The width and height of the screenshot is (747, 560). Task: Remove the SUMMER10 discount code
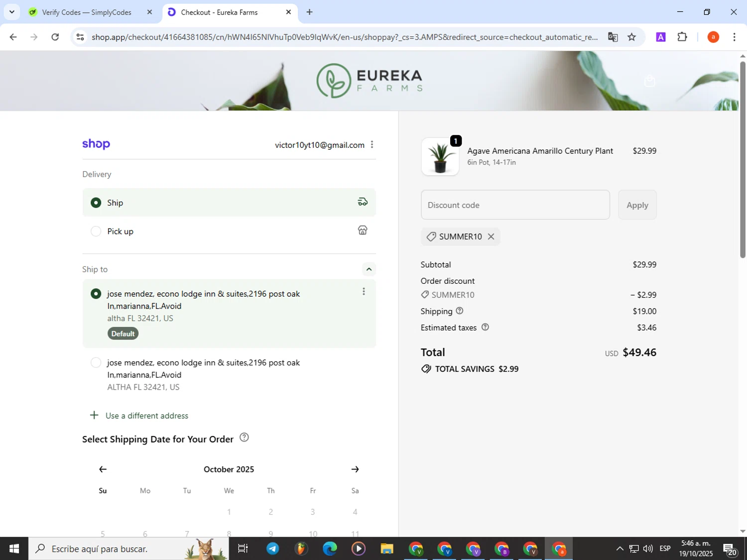491,236
